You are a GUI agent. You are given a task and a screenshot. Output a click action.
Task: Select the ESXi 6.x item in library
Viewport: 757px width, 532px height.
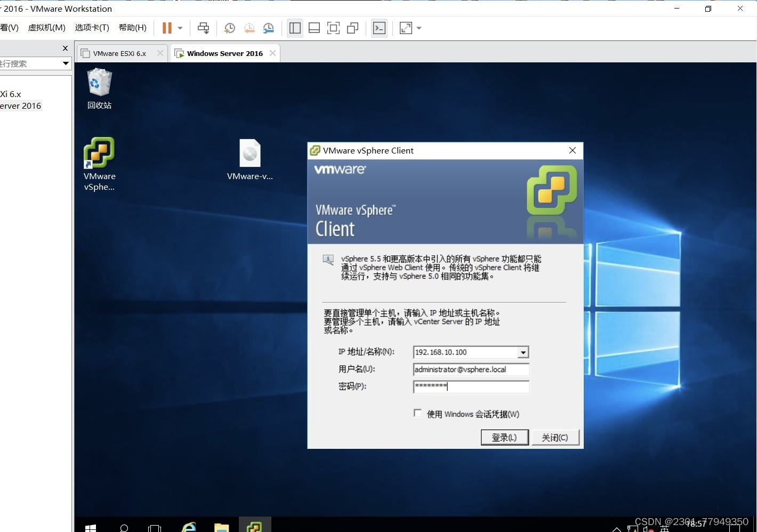point(11,94)
